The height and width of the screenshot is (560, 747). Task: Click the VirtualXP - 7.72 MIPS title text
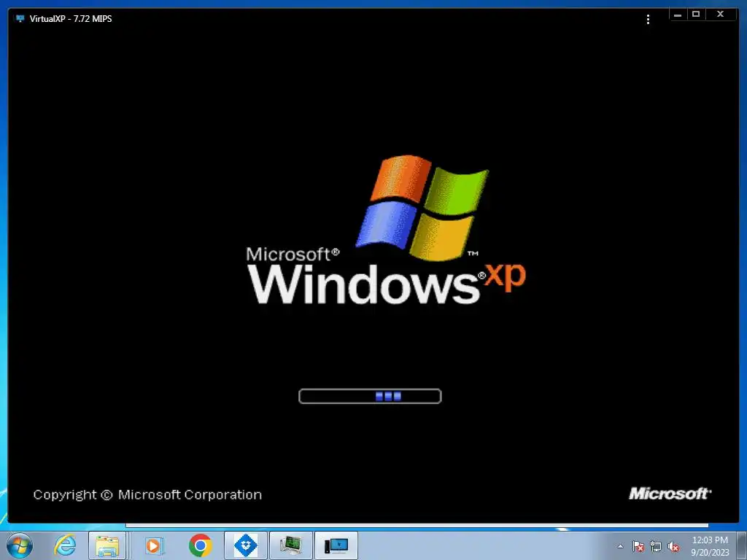point(71,18)
